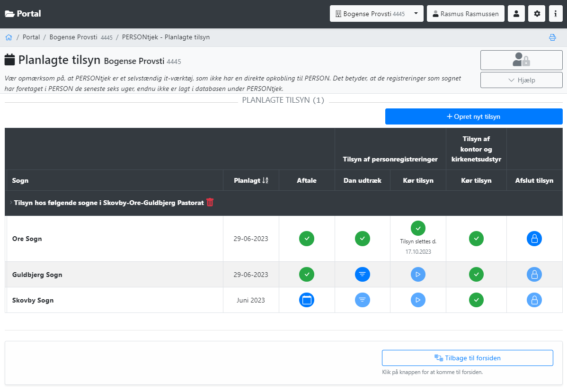This screenshot has height=392, width=567.
Task: Sort by the Planlagt column
Action: click(251, 180)
